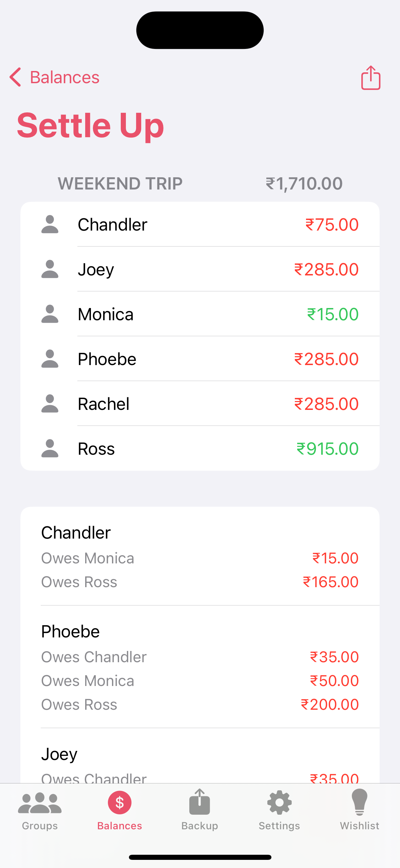Tap Phoebe's name in the balance list
The image size is (400, 868).
[x=107, y=359]
